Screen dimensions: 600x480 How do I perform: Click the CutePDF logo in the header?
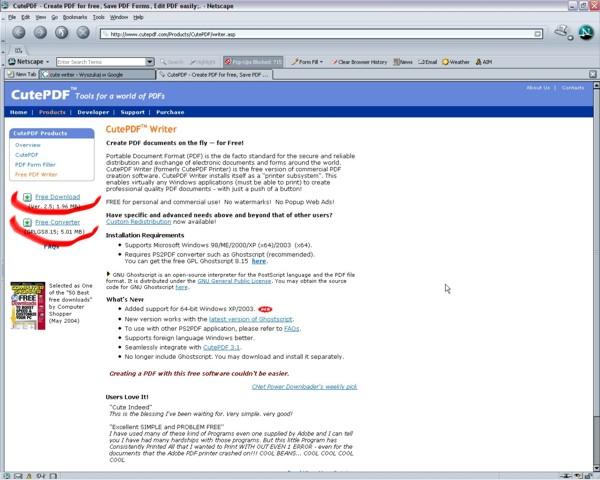(41, 95)
